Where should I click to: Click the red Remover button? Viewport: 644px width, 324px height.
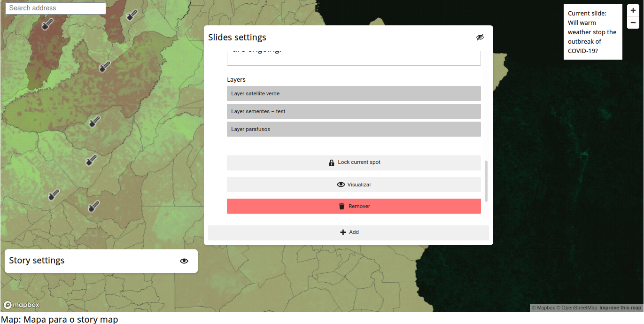pos(354,206)
